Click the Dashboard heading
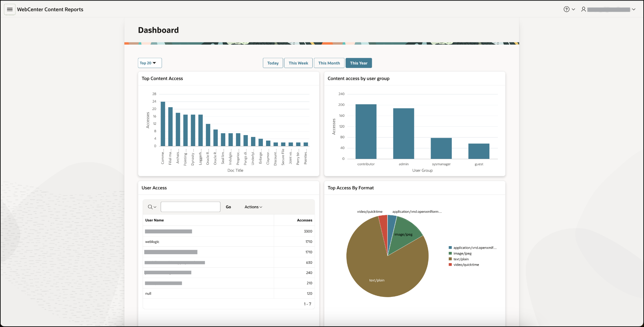 tap(158, 30)
